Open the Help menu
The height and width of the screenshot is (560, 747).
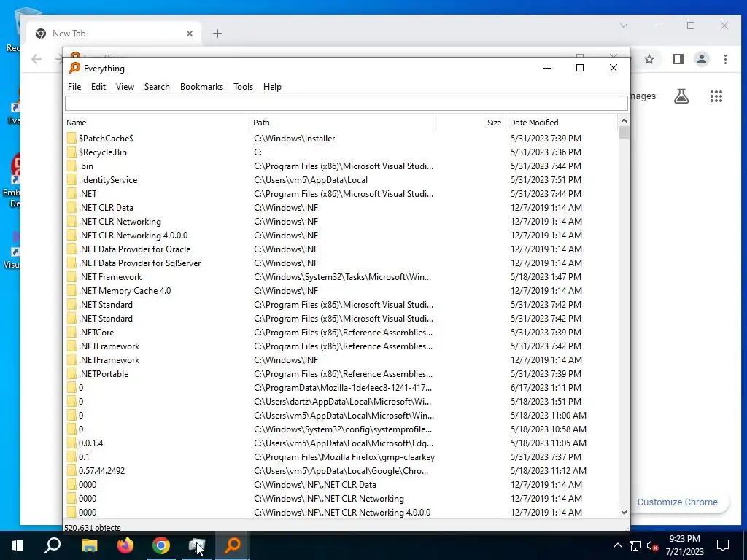tap(272, 87)
